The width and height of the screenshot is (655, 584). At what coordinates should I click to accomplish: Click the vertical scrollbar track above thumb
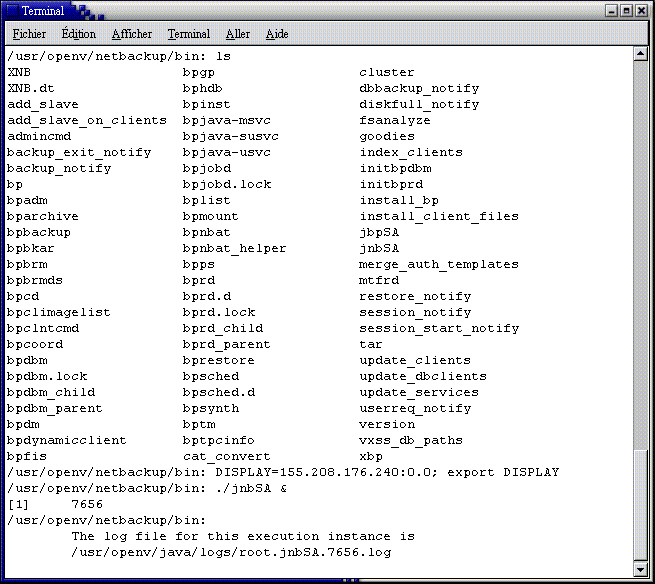pyautogui.click(x=640, y=255)
